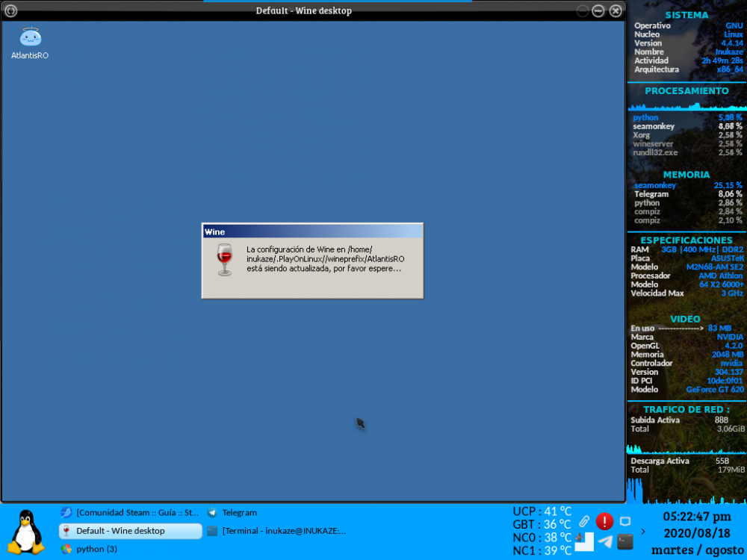This screenshot has height=560, width=747.
Task: Close the Default - Wine desktop window
Action: pos(616,10)
